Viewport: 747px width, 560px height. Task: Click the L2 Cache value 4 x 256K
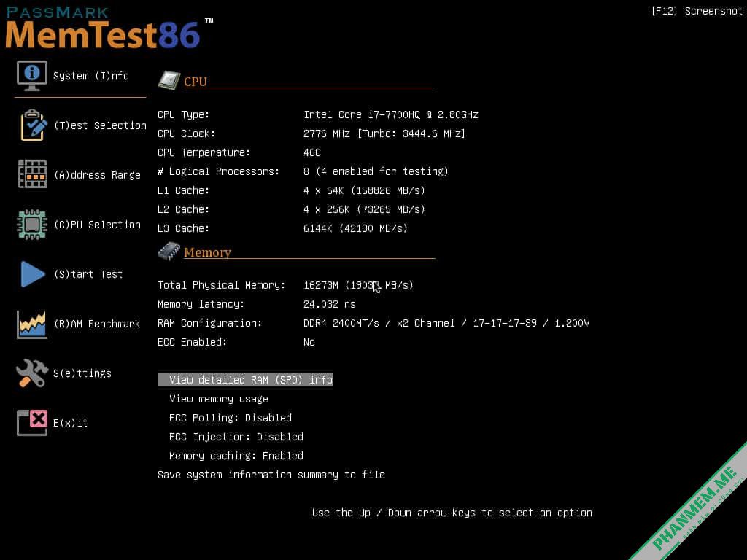pyautogui.click(x=364, y=209)
